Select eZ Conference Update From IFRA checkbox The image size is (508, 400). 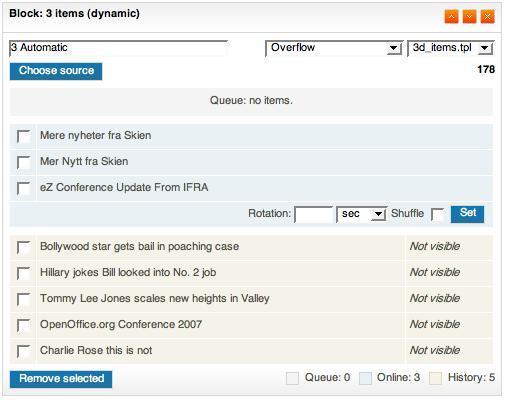24,188
